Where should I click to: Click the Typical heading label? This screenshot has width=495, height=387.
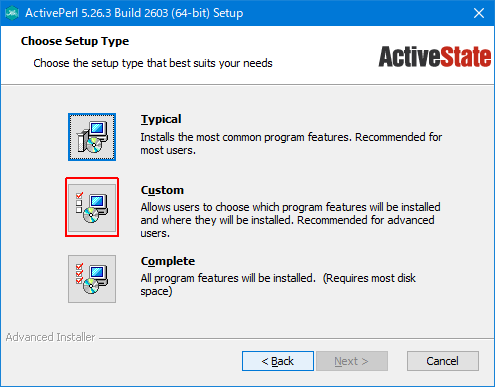(x=161, y=119)
